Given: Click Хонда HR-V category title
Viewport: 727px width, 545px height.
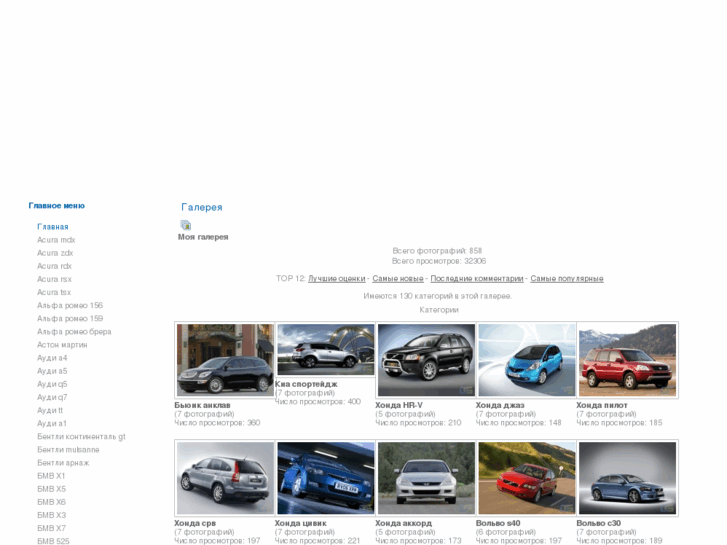Looking at the screenshot, I should tap(399, 405).
